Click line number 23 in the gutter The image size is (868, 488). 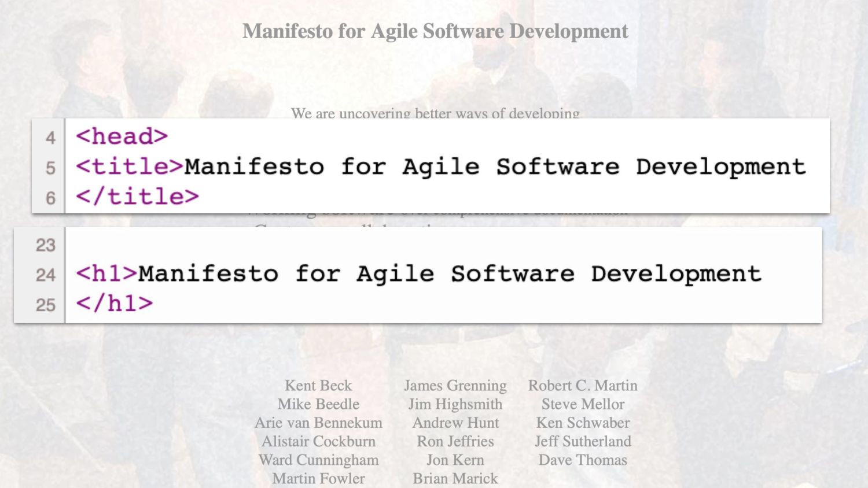pyautogui.click(x=46, y=245)
